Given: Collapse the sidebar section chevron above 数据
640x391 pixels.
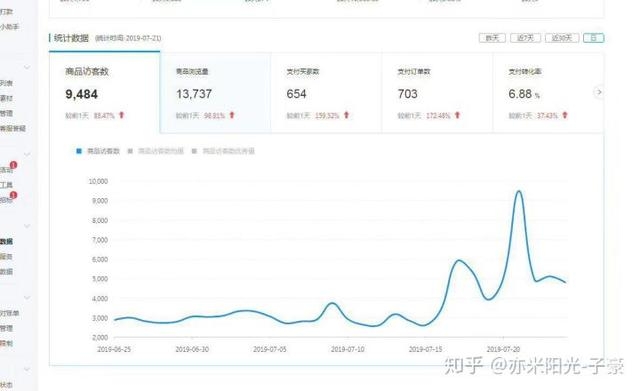Looking at the screenshot, I should coord(27,226).
